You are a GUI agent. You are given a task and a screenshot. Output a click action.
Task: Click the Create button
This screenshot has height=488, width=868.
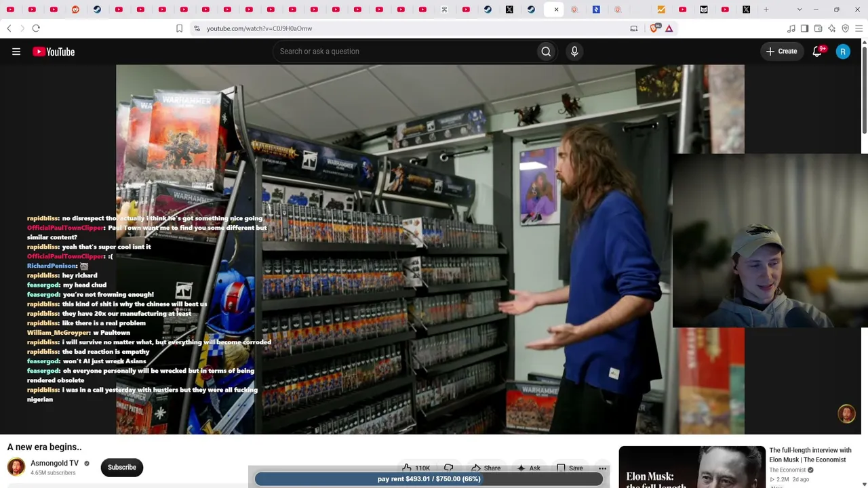point(781,52)
